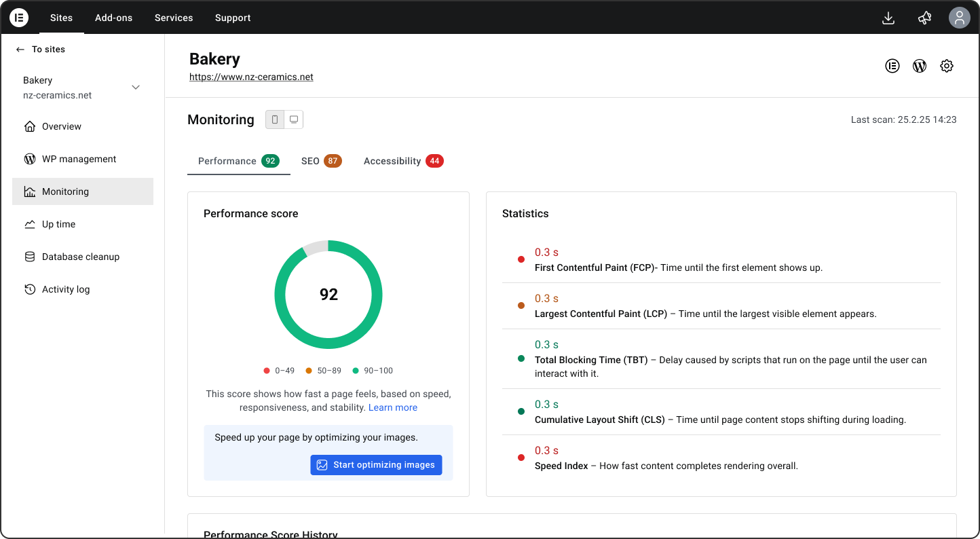Click the Last scan: 25.2.25 14:23 text

(x=904, y=119)
